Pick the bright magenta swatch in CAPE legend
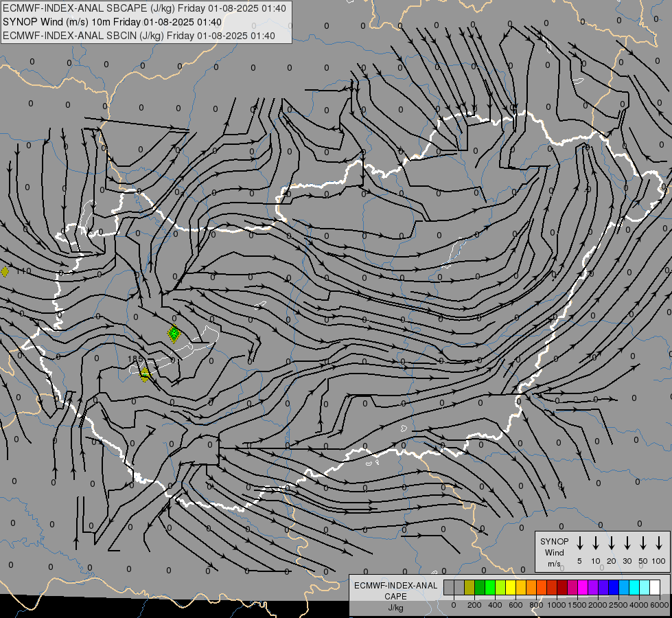The image size is (672, 618). pyautogui.click(x=583, y=587)
